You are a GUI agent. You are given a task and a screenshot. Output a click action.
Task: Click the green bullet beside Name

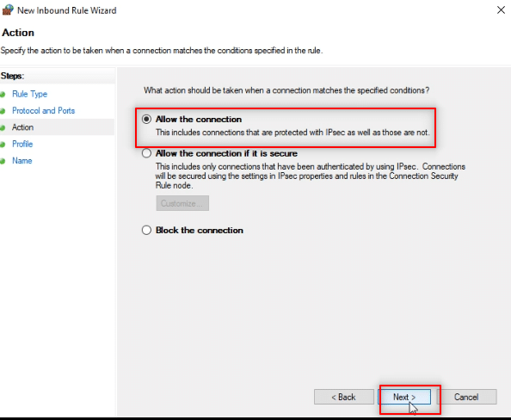[x=3, y=161]
